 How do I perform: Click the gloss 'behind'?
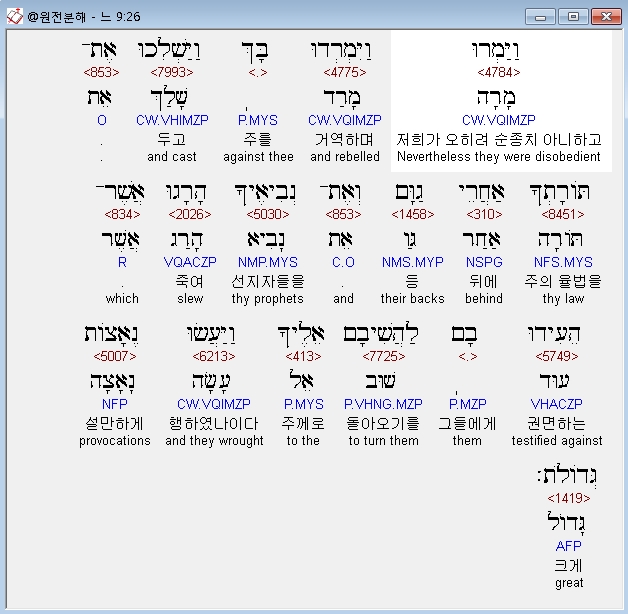point(484,298)
